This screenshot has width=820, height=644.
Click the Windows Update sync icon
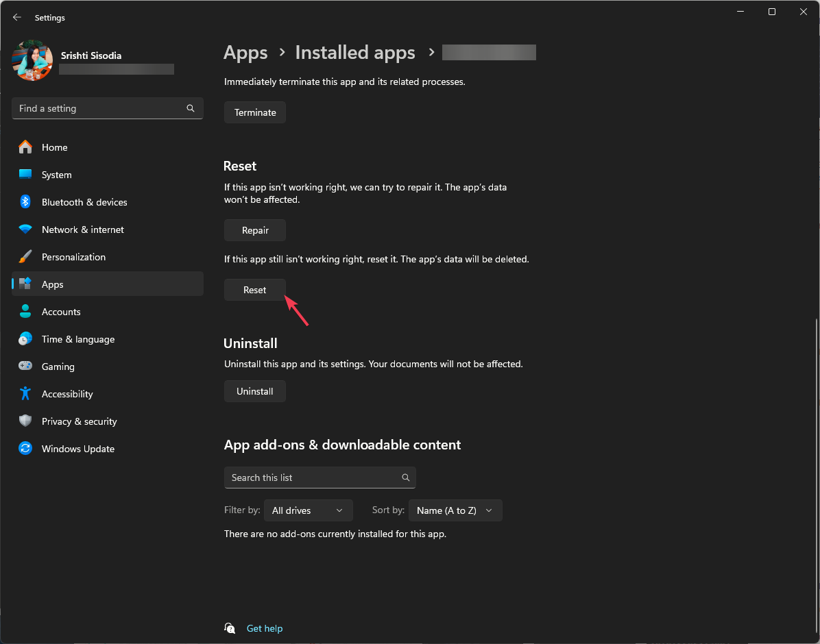pyautogui.click(x=25, y=449)
